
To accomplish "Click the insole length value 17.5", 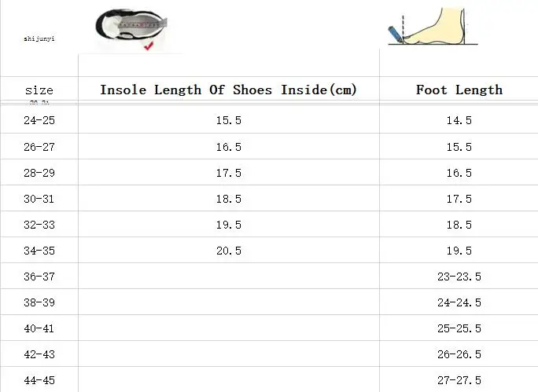I will point(228,173).
